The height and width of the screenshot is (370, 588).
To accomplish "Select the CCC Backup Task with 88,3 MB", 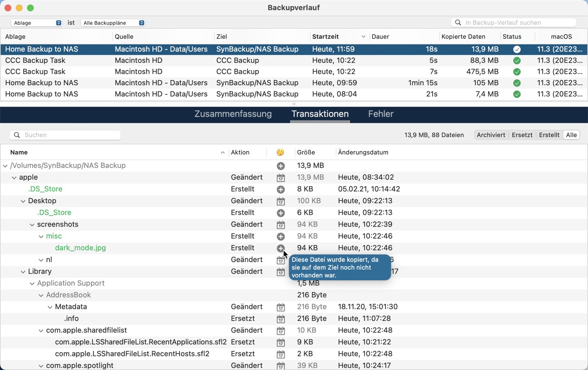I will click(x=294, y=60).
